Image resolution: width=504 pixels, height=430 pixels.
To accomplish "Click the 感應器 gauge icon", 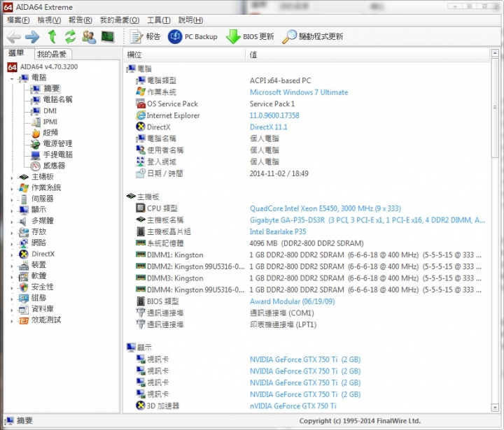I will click(36, 166).
